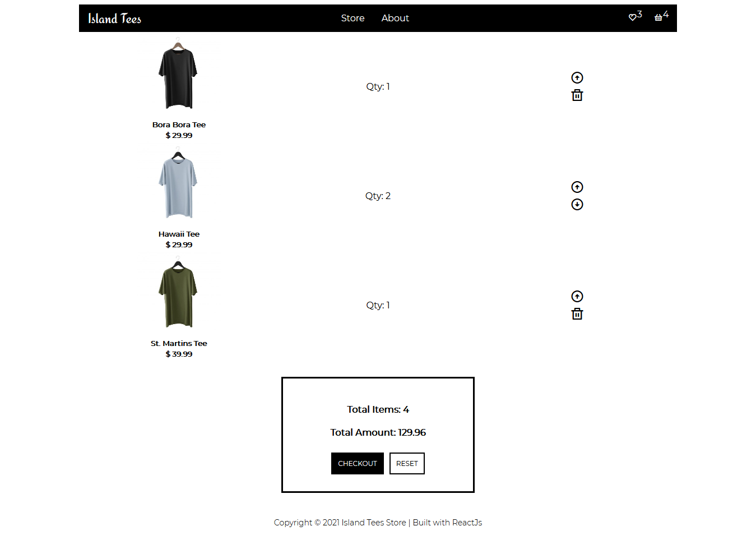Decrease quantity of Hawaii Tee
The width and height of the screenshot is (756, 540).
click(x=577, y=204)
